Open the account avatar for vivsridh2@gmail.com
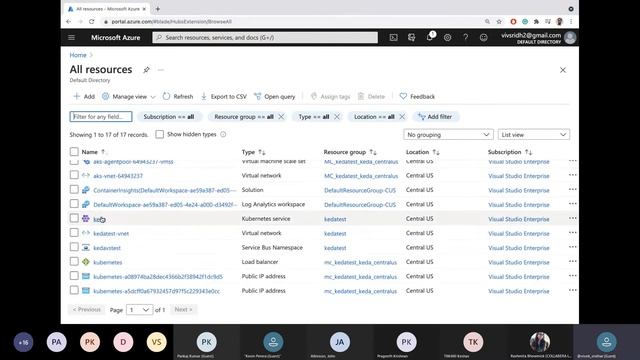The image size is (640, 360). click(570, 38)
